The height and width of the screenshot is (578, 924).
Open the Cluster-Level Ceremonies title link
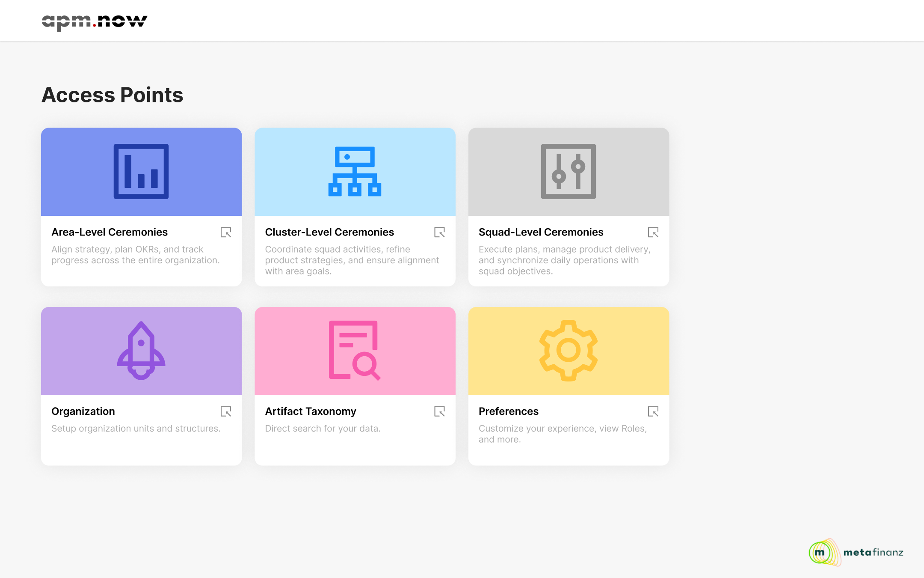tap(329, 232)
